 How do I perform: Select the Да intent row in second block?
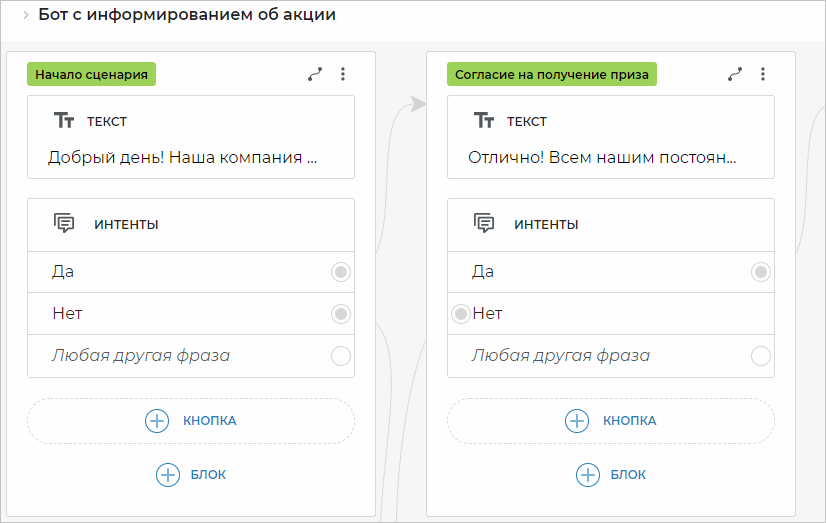[x=600, y=272]
